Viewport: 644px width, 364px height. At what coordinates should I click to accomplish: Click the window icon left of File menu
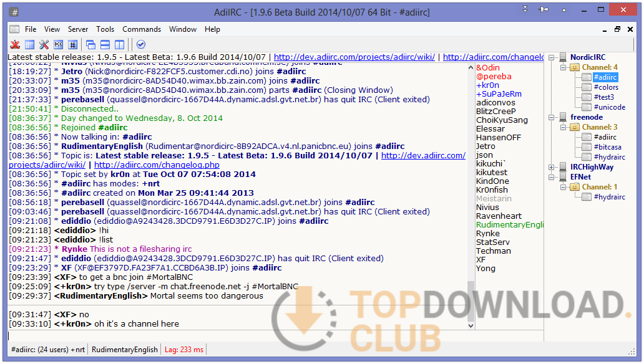(14, 29)
